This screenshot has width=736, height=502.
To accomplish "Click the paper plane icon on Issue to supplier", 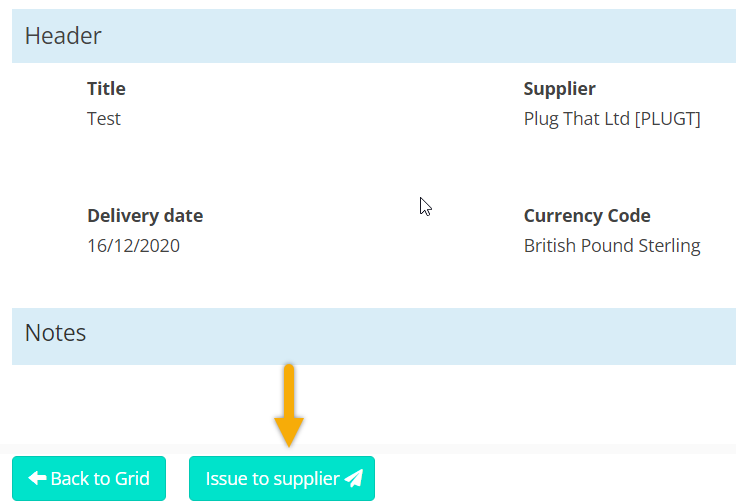I will 354,478.
